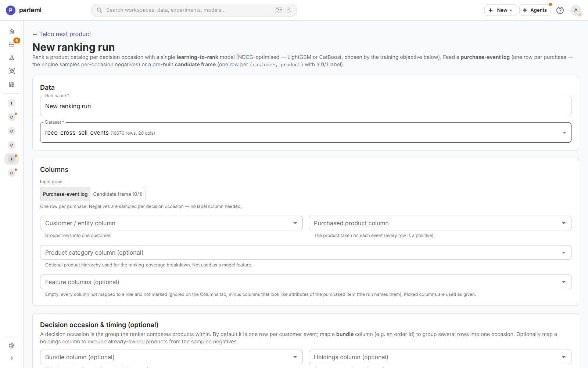The width and height of the screenshot is (588, 368).
Task: Click the Decision occasion & timing heading
Action: [x=99, y=325]
